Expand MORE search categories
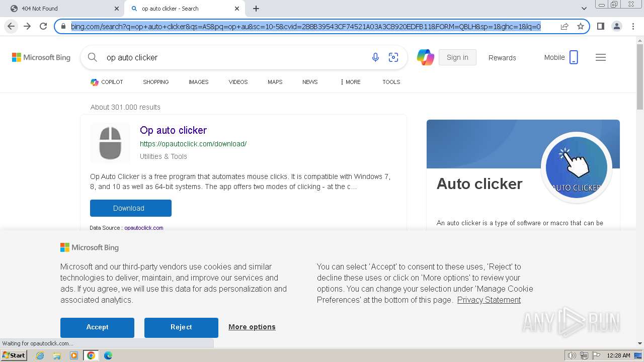 (x=350, y=82)
